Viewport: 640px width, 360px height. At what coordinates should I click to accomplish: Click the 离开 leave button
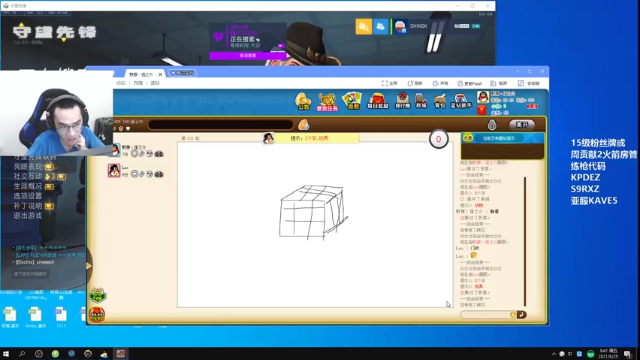coord(522,124)
